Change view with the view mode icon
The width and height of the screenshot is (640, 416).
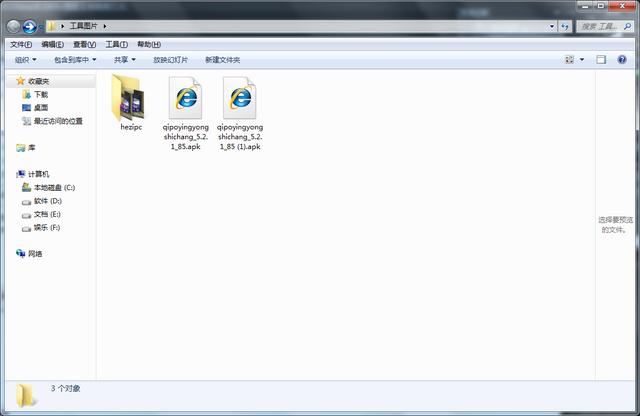pyautogui.click(x=569, y=60)
